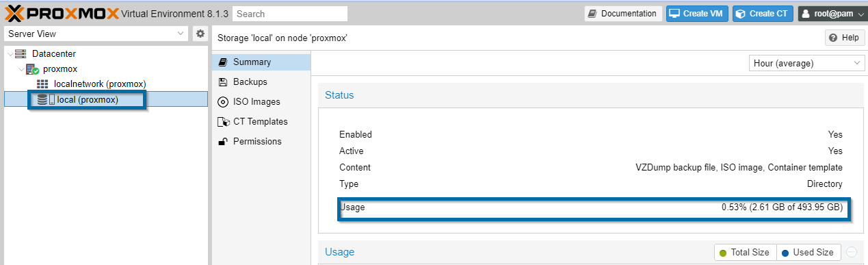Screen dimensions: 868x265
Task: Click the Create CT cube icon
Action: pyautogui.click(x=741, y=14)
